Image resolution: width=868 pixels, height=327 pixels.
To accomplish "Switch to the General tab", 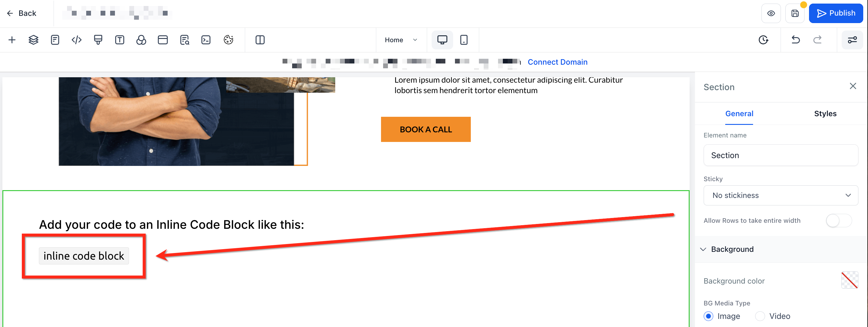I will (x=739, y=113).
